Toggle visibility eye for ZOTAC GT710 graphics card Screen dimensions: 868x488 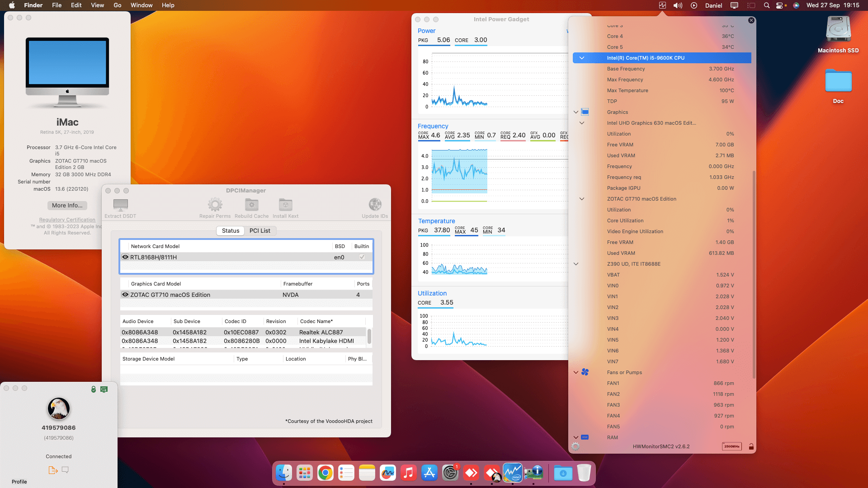125,295
